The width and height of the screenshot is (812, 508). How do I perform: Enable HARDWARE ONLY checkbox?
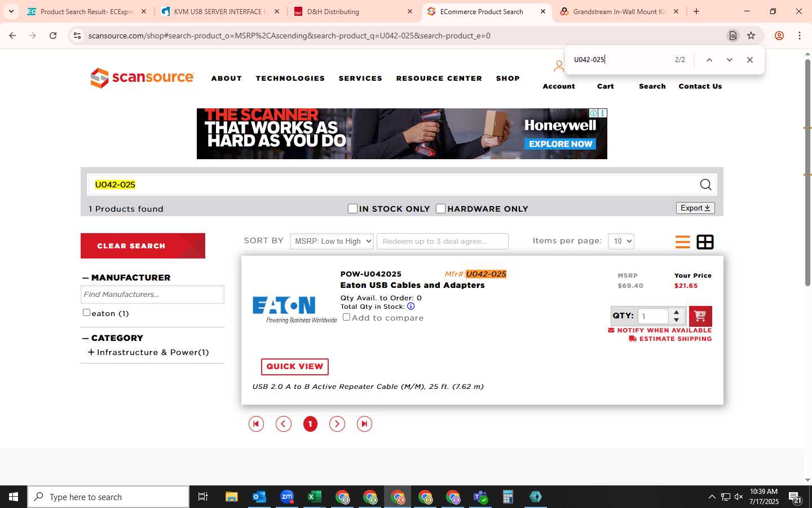441,209
